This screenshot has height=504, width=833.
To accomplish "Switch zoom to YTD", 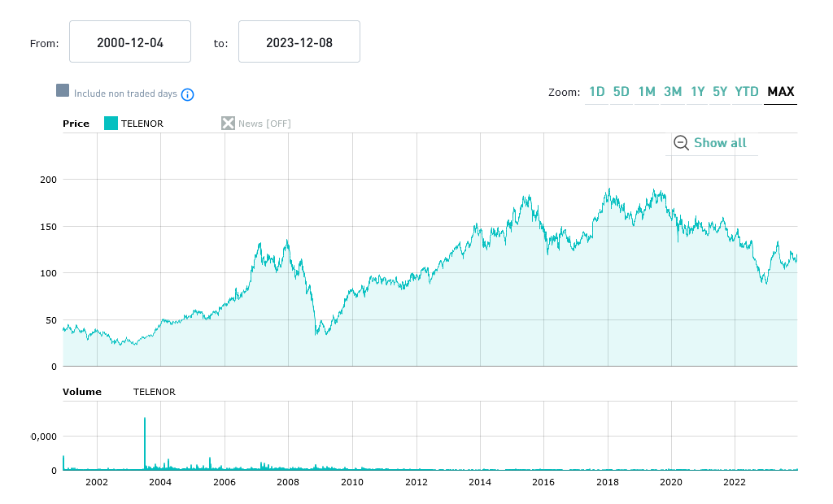I will (747, 92).
